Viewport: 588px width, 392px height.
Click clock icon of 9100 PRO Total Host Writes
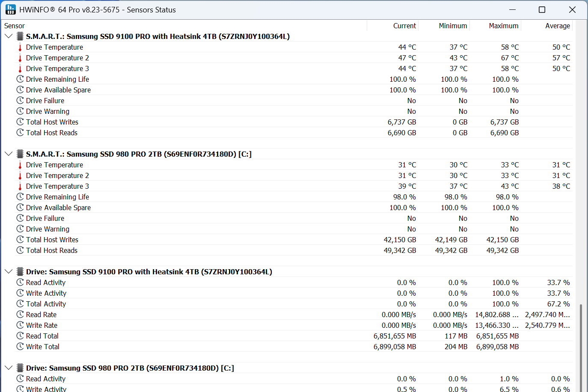coord(20,122)
